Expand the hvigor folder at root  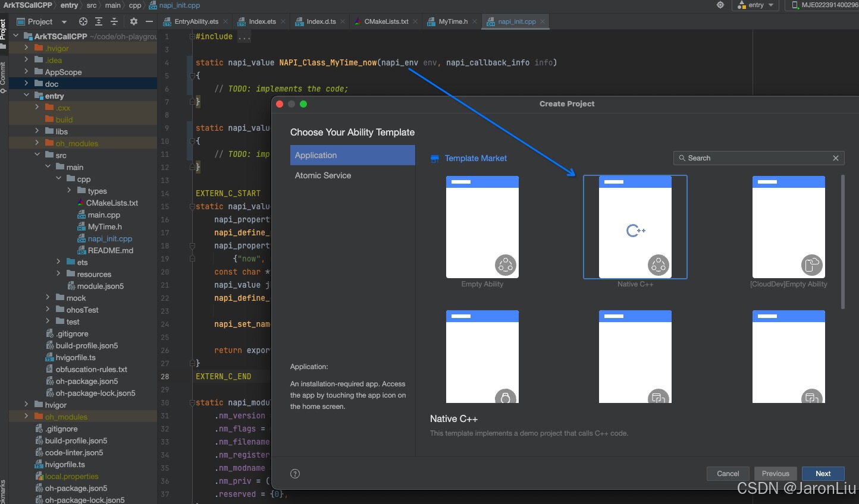[26, 405]
